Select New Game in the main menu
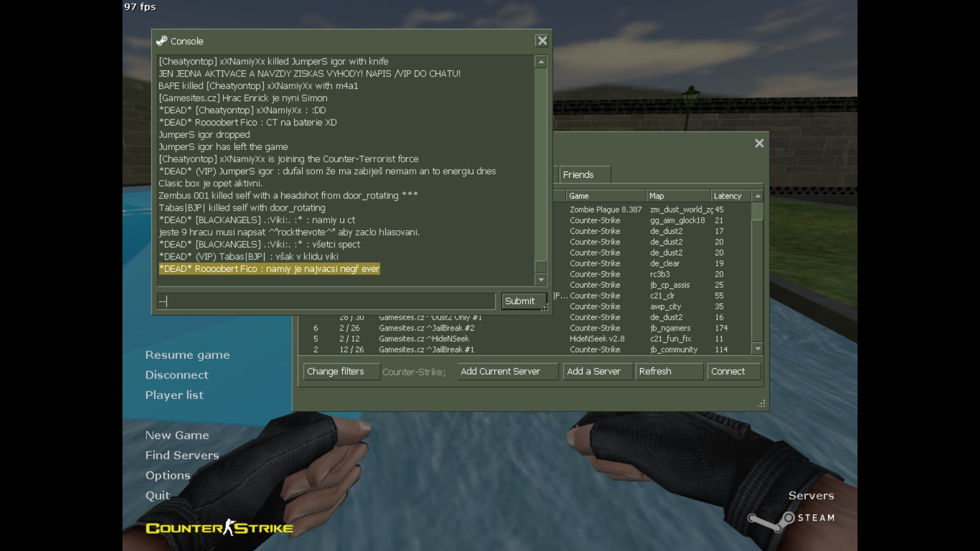 177,435
